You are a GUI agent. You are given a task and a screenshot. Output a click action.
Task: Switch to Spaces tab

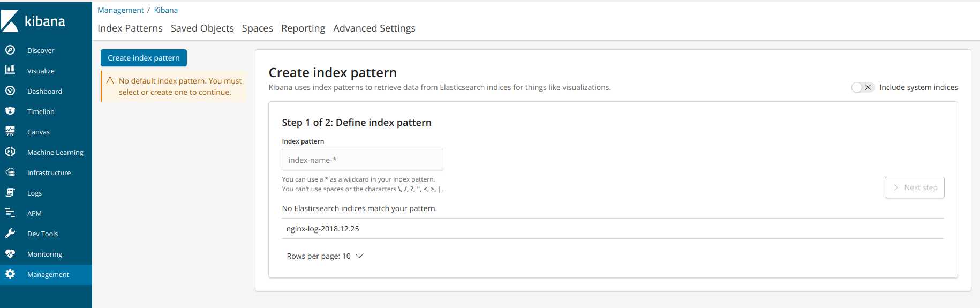[258, 28]
